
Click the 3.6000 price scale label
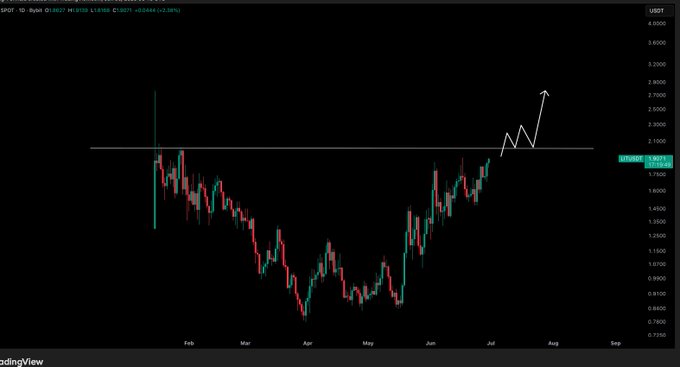point(657,43)
